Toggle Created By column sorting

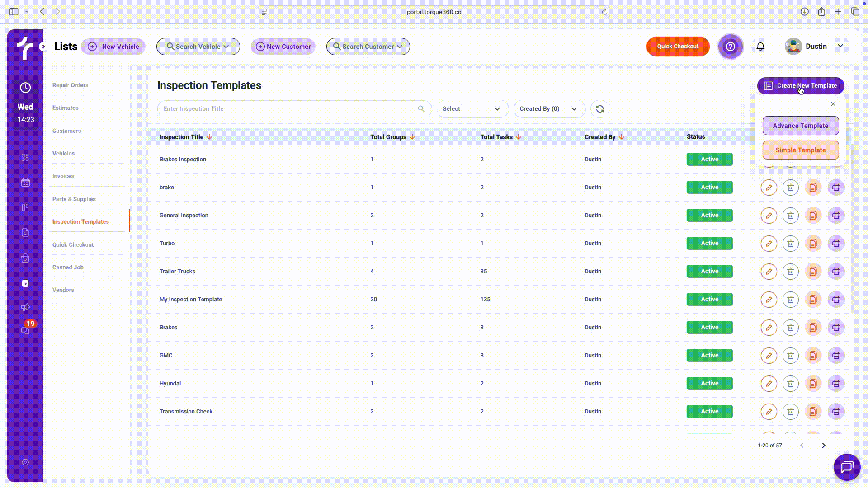(622, 137)
